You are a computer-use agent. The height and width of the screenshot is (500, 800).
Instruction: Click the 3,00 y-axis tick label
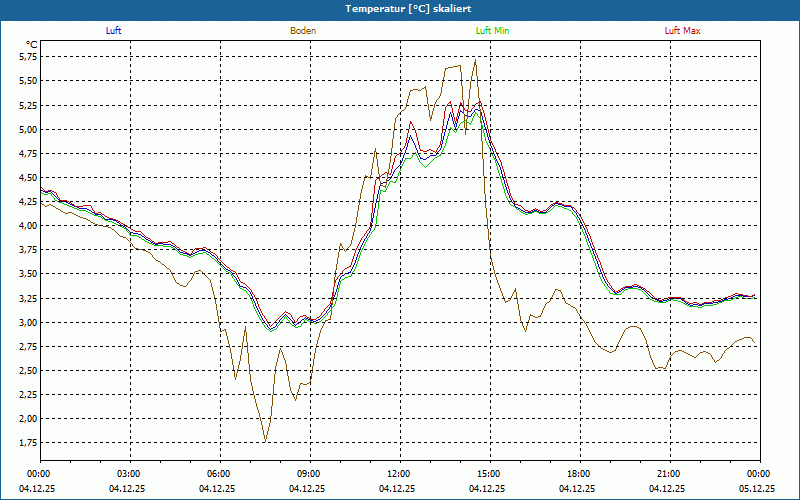click(28, 322)
